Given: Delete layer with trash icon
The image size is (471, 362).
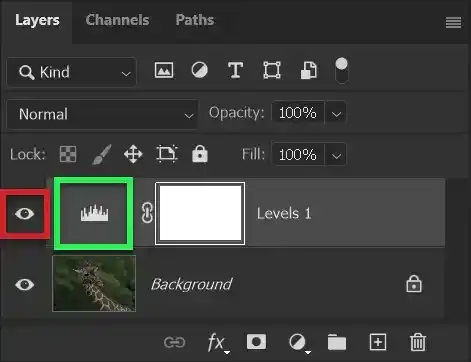Looking at the screenshot, I should 418,342.
